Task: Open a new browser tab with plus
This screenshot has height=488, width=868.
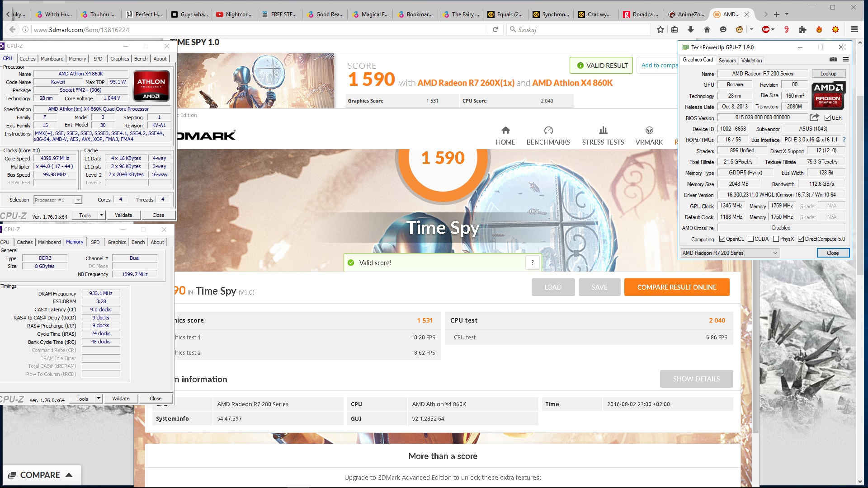Action: 777,14
